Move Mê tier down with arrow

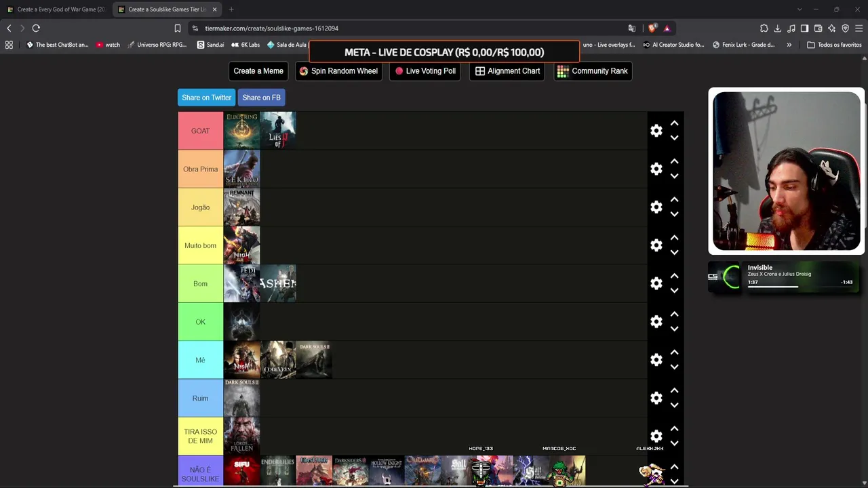point(675,367)
